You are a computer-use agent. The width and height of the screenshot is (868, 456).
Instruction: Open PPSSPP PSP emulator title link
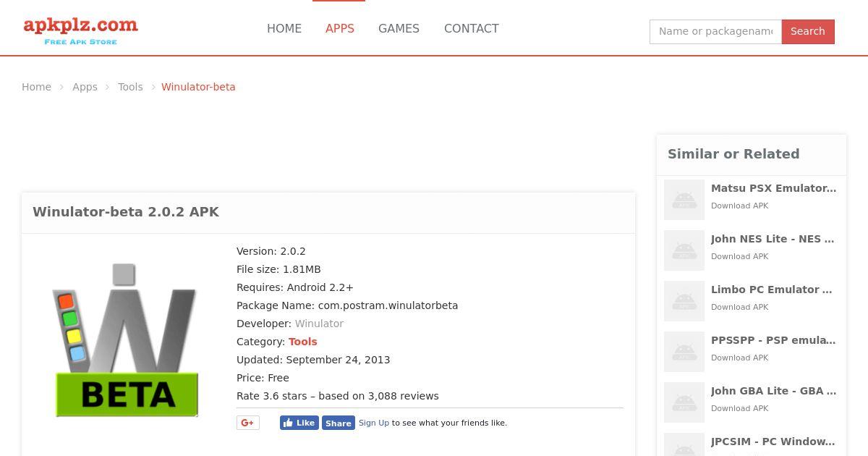click(x=773, y=340)
